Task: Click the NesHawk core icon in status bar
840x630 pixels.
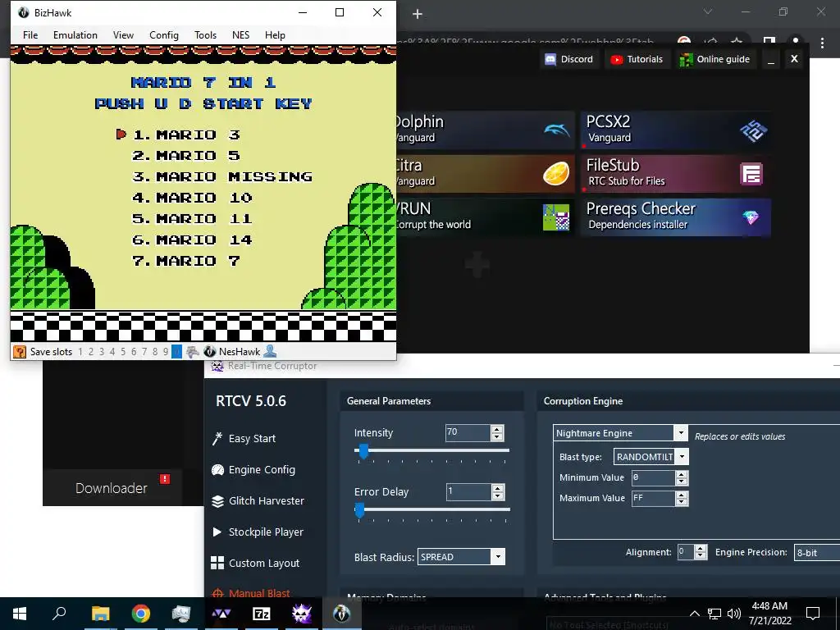Action: pos(210,352)
